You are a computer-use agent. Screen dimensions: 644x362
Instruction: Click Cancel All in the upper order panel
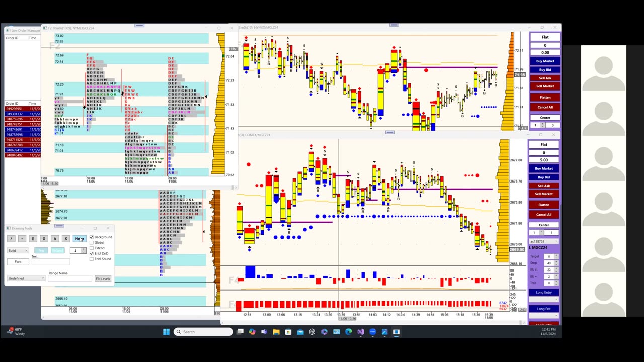(x=545, y=107)
